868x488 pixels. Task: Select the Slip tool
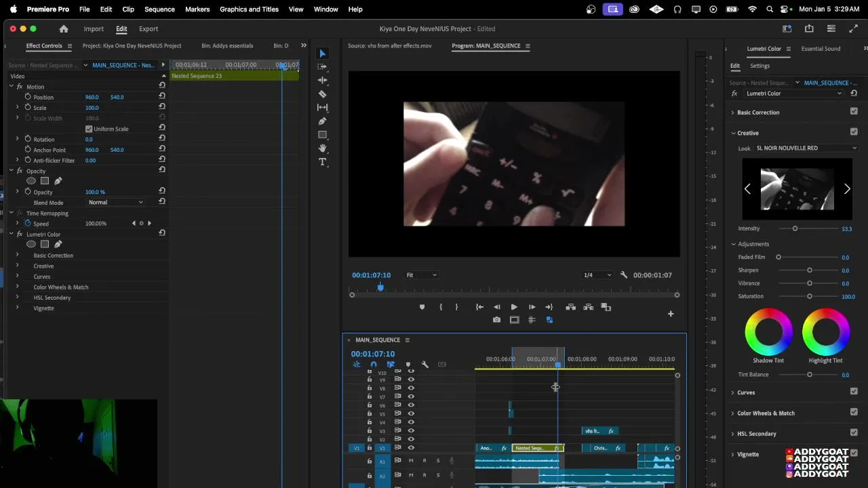[322, 108]
